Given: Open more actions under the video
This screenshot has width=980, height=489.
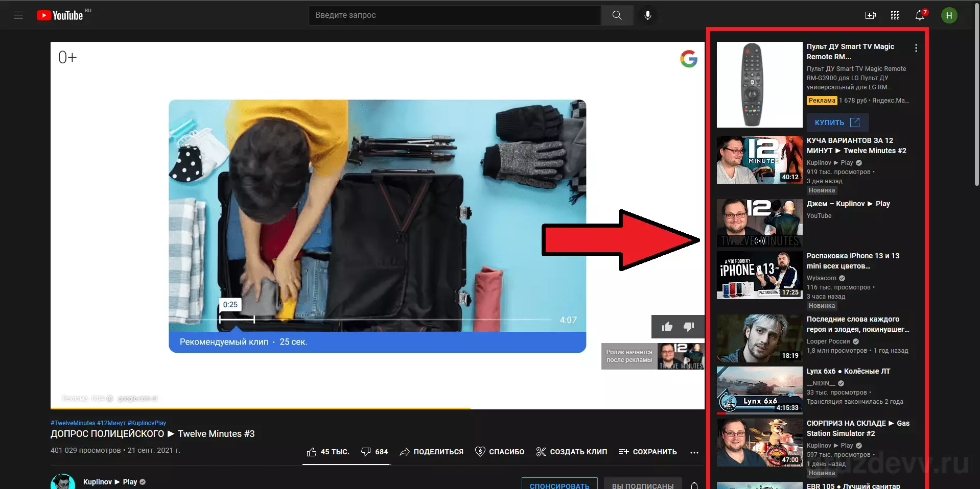Looking at the screenshot, I should [x=694, y=452].
